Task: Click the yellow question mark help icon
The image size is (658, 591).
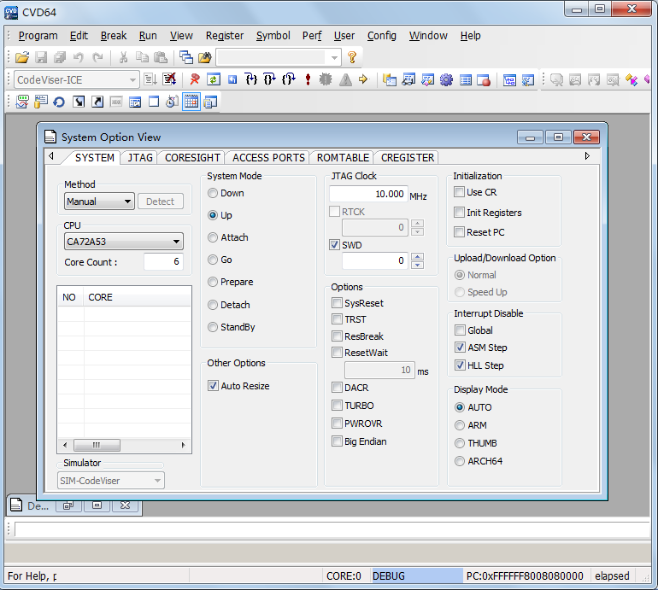Action: point(352,58)
